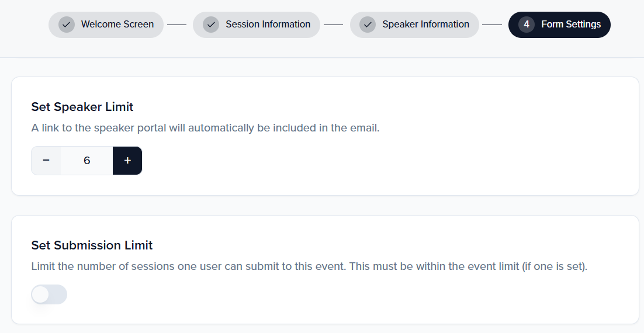
Task: Click the step 4 number badge
Action: click(x=527, y=25)
